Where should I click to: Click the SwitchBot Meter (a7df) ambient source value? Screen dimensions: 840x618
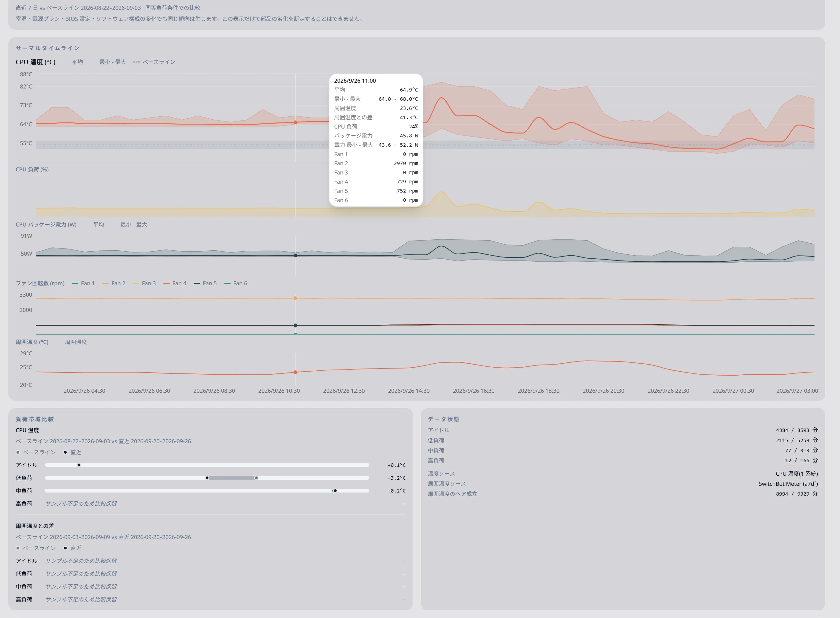(x=788, y=484)
